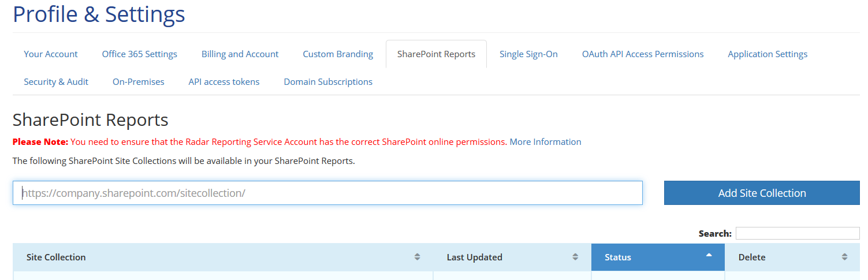The width and height of the screenshot is (868, 280).
Task: Open the Single Sign-On tab
Action: pyautogui.click(x=528, y=54)
